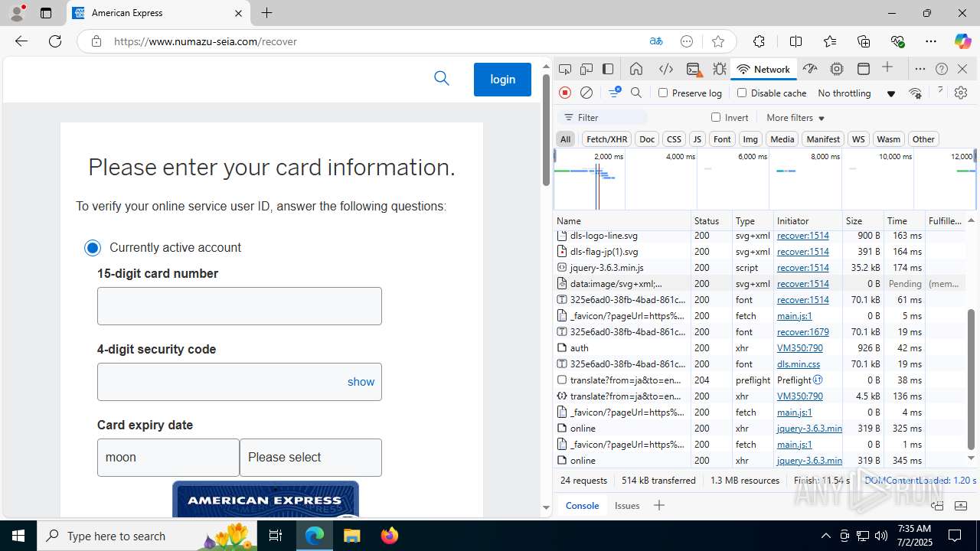Click the network filter toggle icon
Image resolution: width=980 pixels, height=551 pixels.
coord(614,93)
